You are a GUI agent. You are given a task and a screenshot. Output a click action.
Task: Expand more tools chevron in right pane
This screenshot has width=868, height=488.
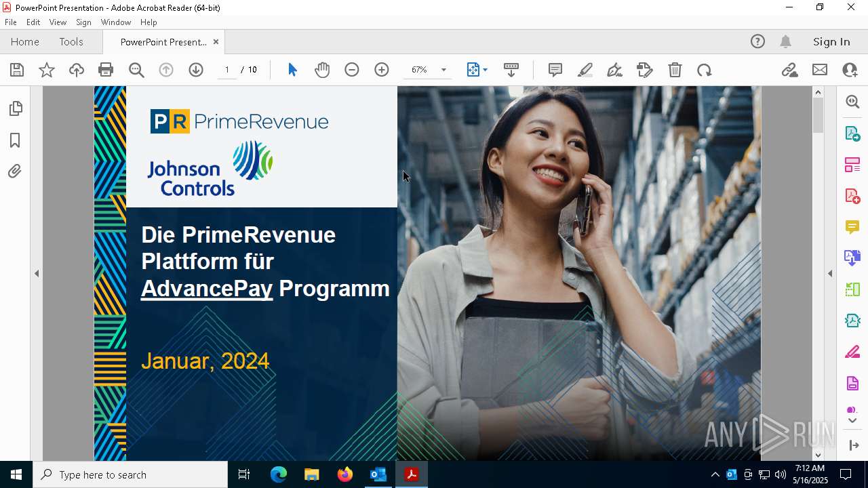pyautogui.click(x=852, y=421)
